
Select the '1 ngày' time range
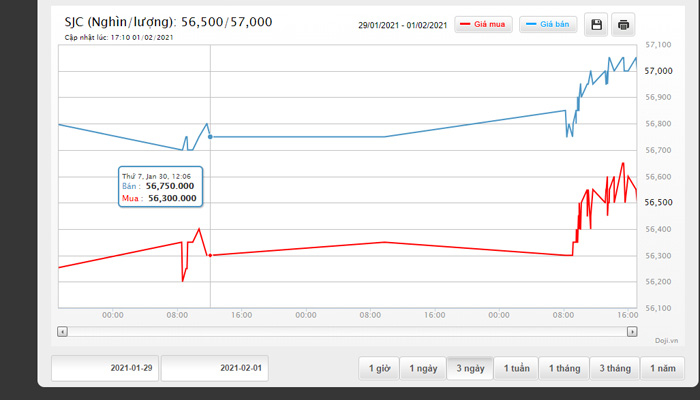(x=423, y=368)
